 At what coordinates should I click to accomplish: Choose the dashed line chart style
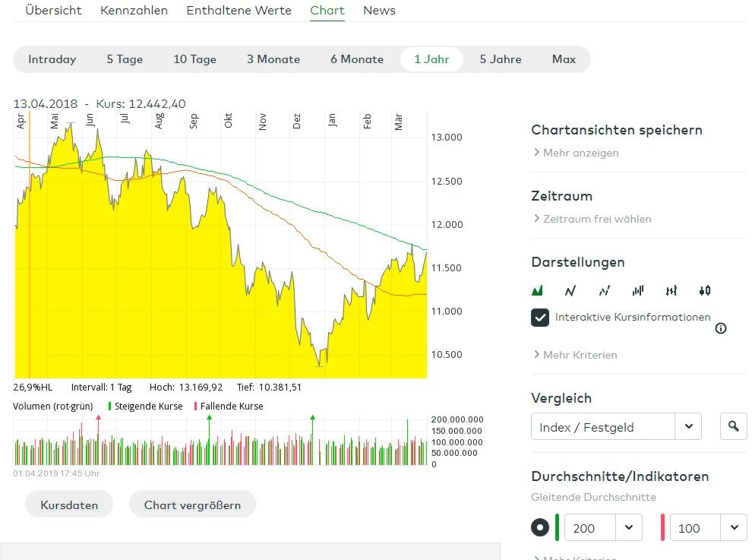coord(605,290)
